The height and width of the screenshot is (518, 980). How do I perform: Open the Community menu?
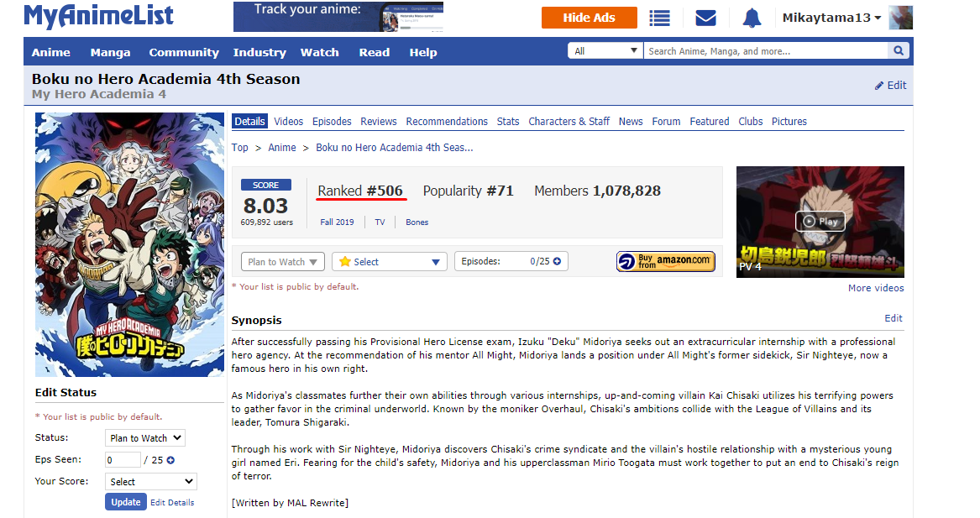tap(184, 53)
